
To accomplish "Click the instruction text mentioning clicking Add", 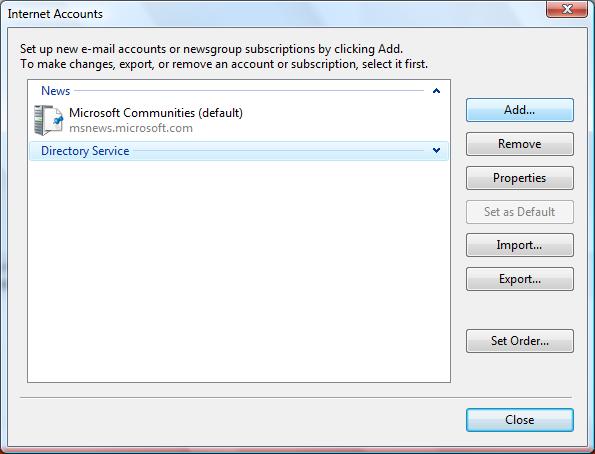I will click(211, 49).
